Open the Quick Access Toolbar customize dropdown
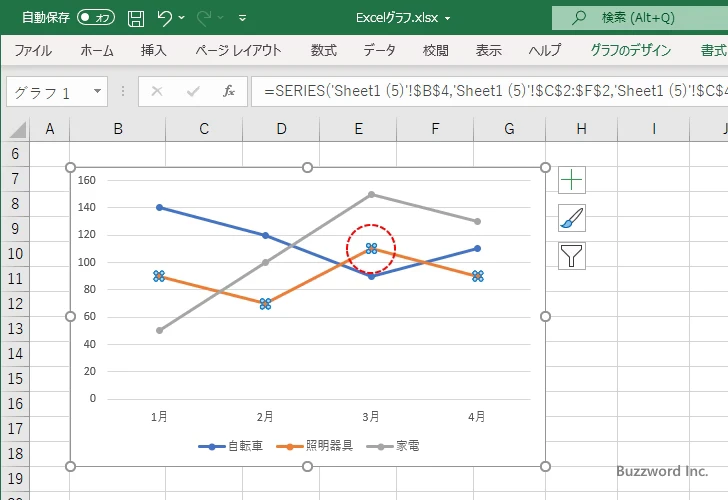This screenshot has width=728, height=500. 245,18
